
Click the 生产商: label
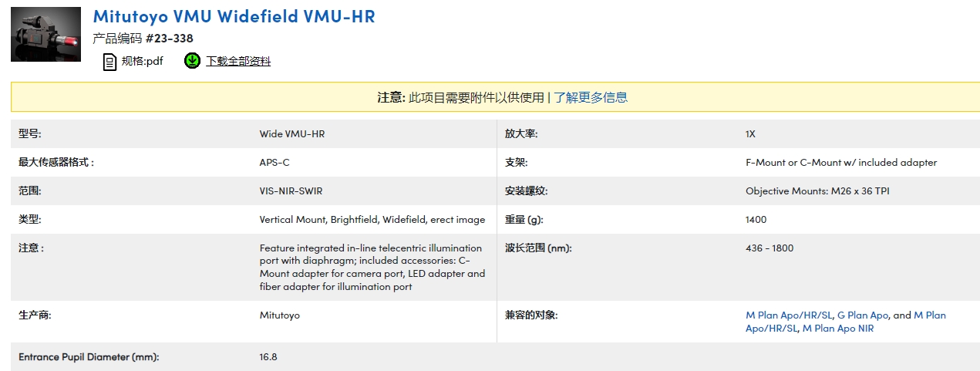(35, 315)
